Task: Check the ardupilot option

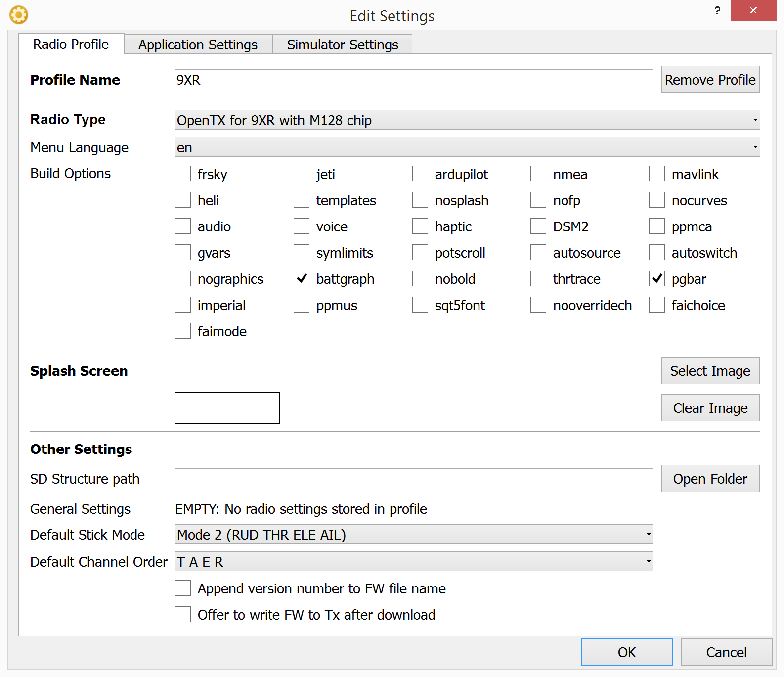Action: (x=420, y=174)
